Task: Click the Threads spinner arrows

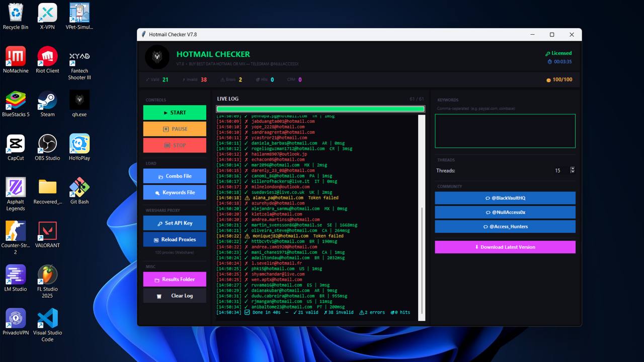Action: (573, 170)
